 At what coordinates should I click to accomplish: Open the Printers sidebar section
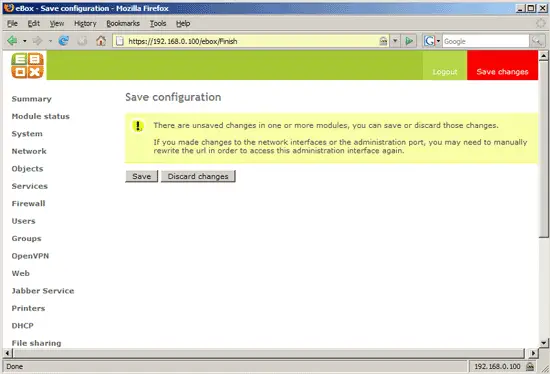[28, 308]
